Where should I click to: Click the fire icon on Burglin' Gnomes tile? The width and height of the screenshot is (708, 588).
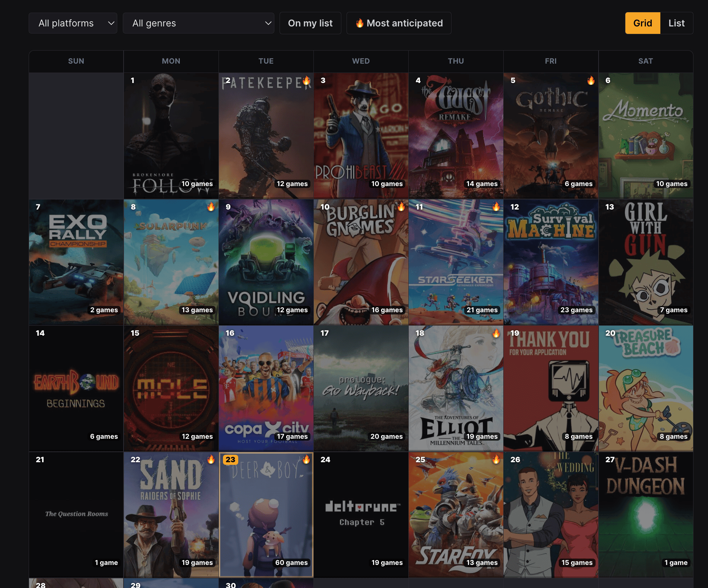point(401,207)
